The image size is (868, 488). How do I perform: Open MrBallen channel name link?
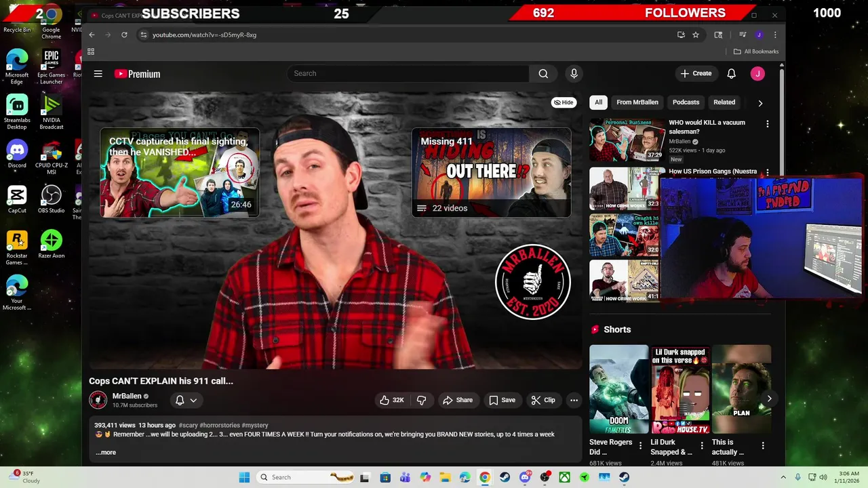tap(127, 396)
